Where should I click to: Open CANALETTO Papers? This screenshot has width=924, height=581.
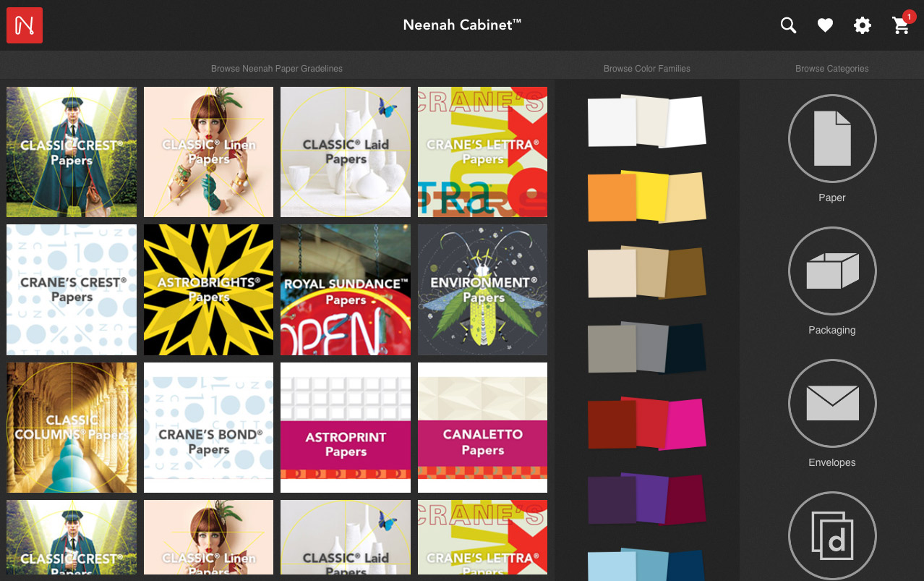(482, 427)
